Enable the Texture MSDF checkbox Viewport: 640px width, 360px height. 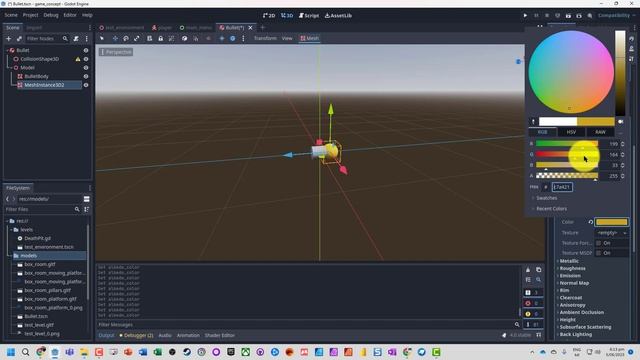tap(599, 253)
